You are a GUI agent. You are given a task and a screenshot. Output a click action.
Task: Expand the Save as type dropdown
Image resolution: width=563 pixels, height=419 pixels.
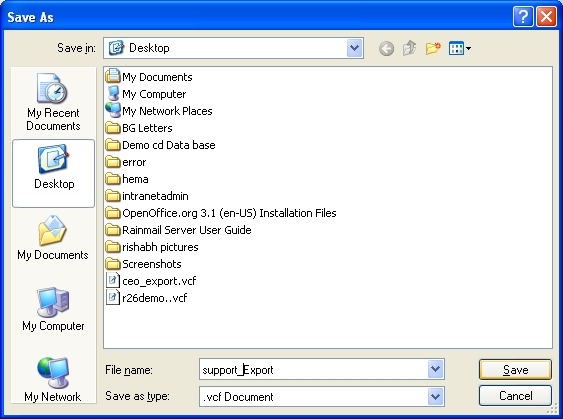point(436,396)
